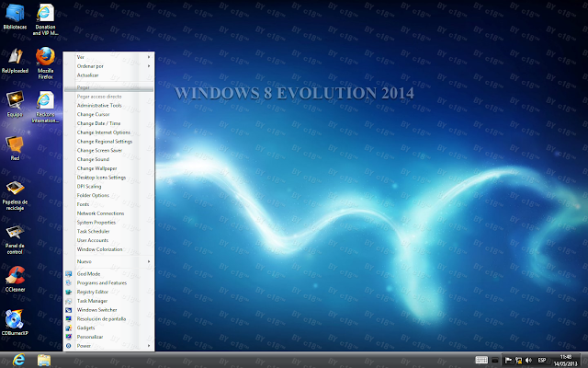588x368 pixels.
Task: Expand the Power submenu arrow
Action: 149,346
